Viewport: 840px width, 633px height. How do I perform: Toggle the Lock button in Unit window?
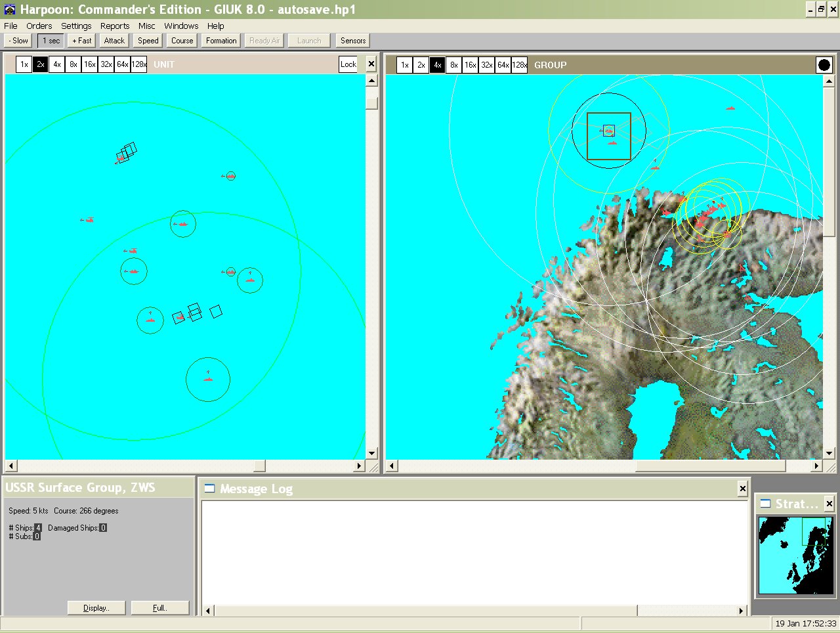(348, 64)
